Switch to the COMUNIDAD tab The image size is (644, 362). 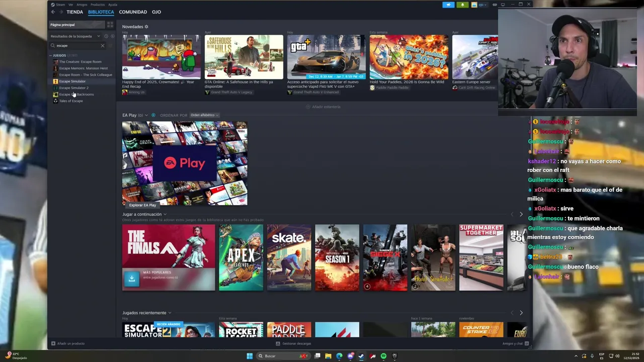point(133,12)
